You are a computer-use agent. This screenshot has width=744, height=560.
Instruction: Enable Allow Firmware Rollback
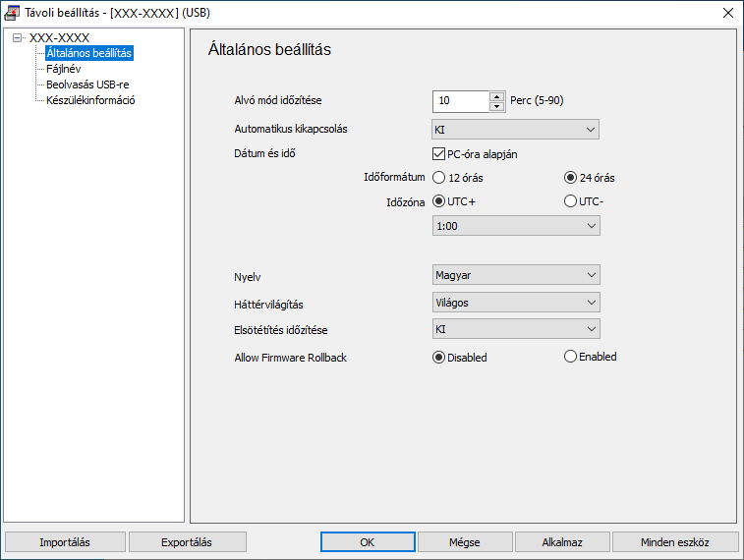(570, 357)
